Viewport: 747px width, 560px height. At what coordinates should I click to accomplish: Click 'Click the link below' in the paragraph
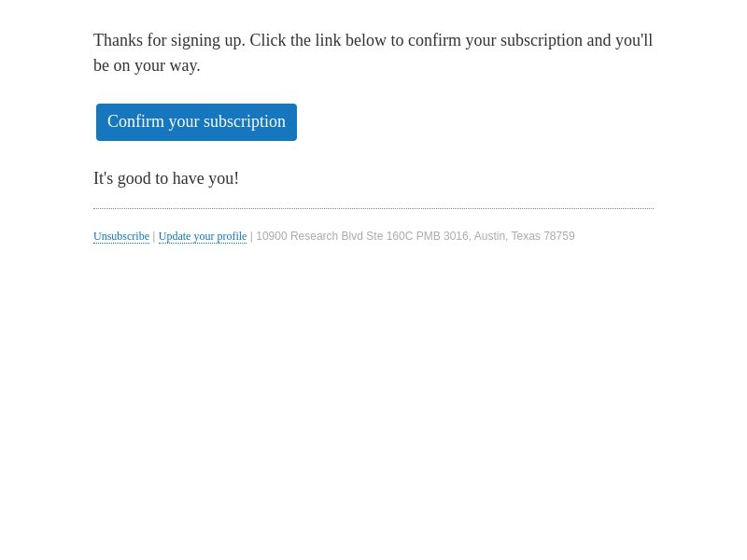coord(317,40)
